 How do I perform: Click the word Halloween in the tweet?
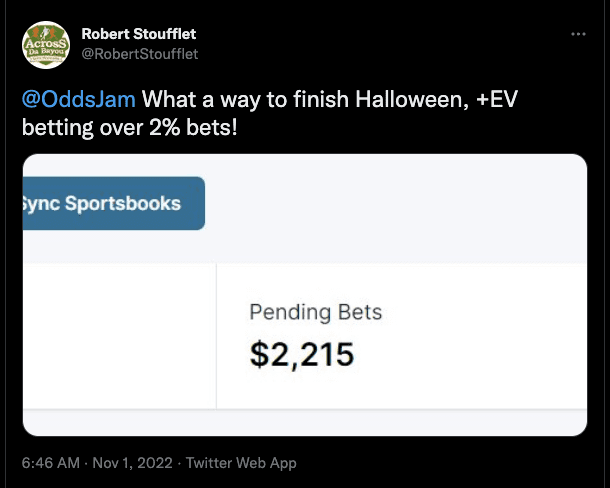[411, 99]
